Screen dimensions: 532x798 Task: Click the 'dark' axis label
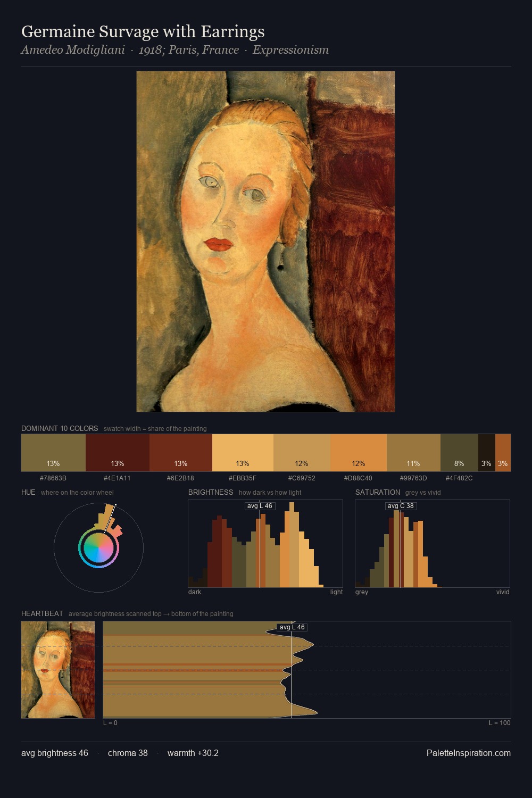pyautogui.click(x=195, y=592)
